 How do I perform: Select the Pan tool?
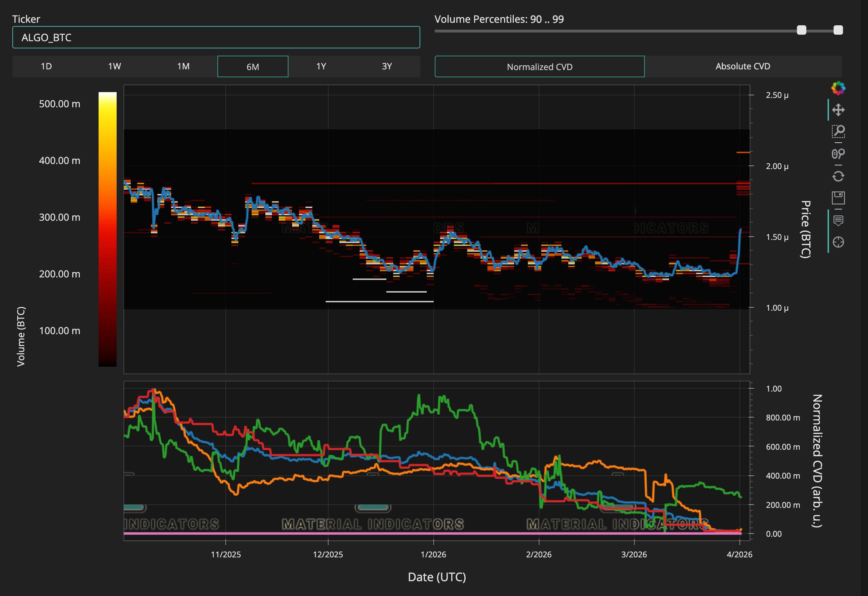point(838,110)
